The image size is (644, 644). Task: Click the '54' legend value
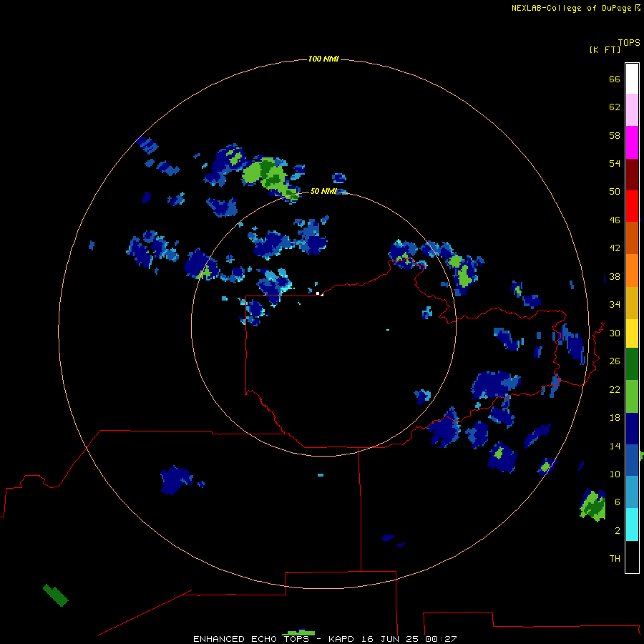pos(615,163)
